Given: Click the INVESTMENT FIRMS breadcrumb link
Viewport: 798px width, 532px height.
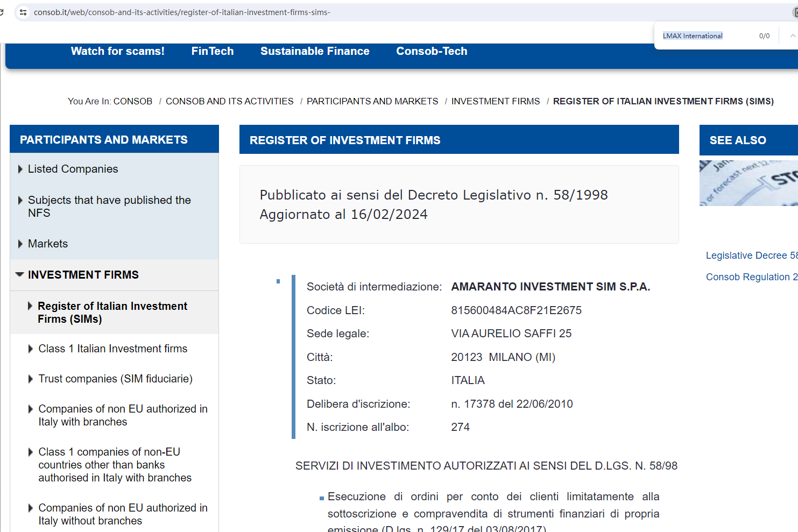Looking at the screenshot, I should click(495, 101).
